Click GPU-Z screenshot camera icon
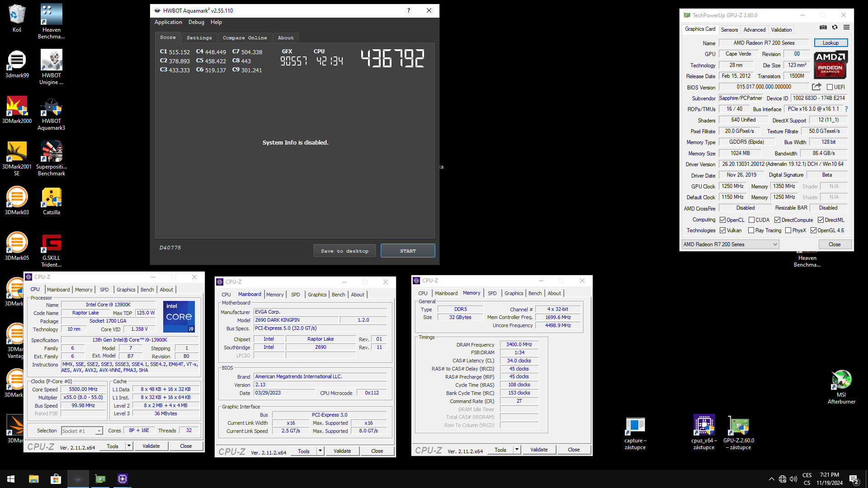 click(823, 28)
